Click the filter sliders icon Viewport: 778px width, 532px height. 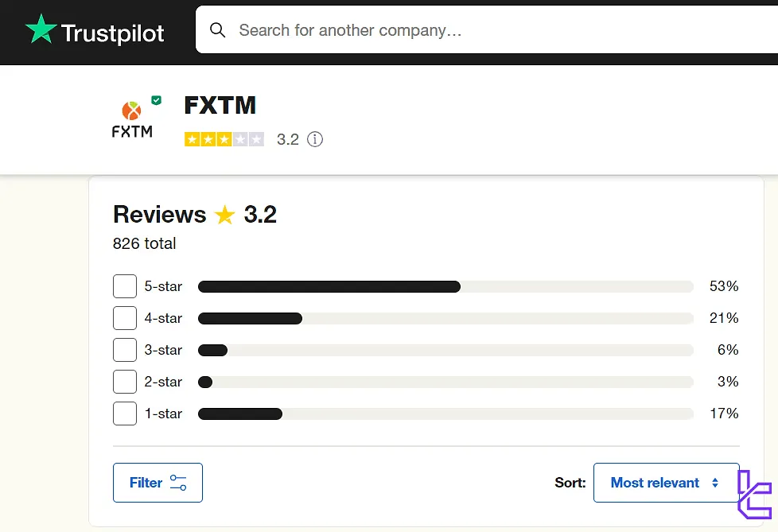pos(178,483)
